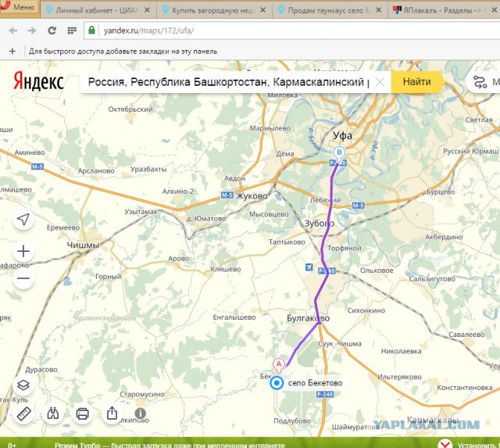
Task: Print the map using printer icon
Action: click(82, 414)
